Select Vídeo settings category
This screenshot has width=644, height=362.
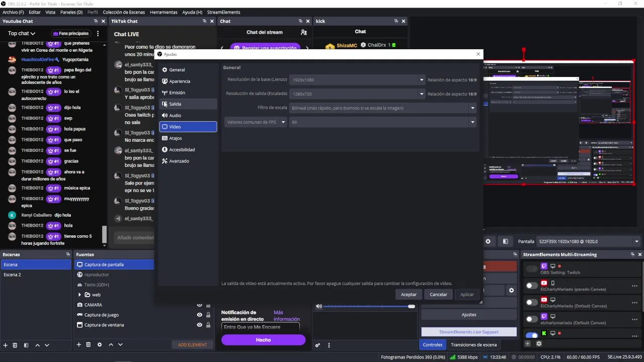point(188,127)
